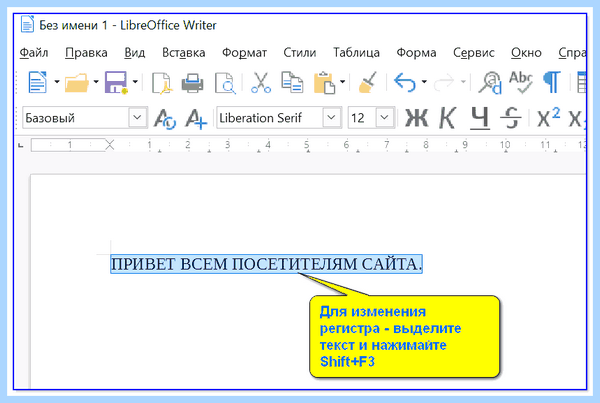Toggle superscript X² formatting
Image resolution: width=600 pixels, height=403 pixels.
tap(548, 117)
